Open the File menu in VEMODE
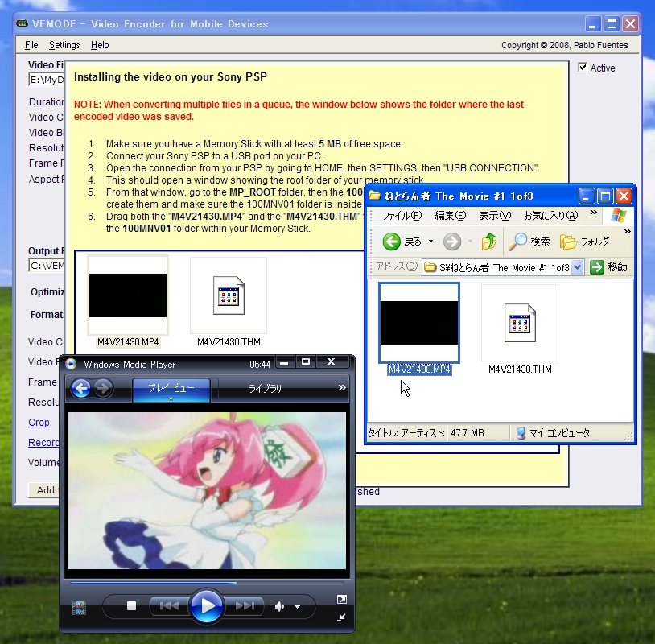 tap(31, 45)
